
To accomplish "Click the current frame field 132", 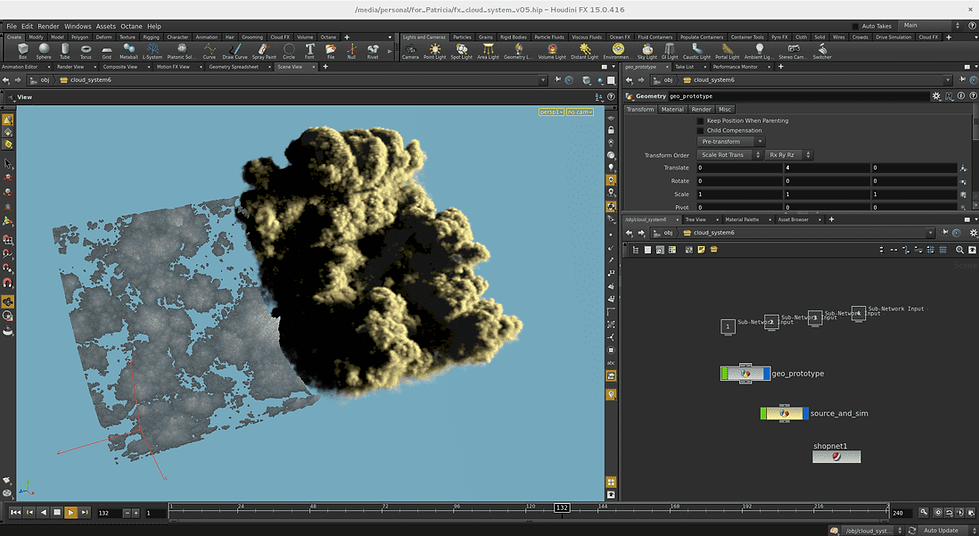I will (x=109, y=513).
